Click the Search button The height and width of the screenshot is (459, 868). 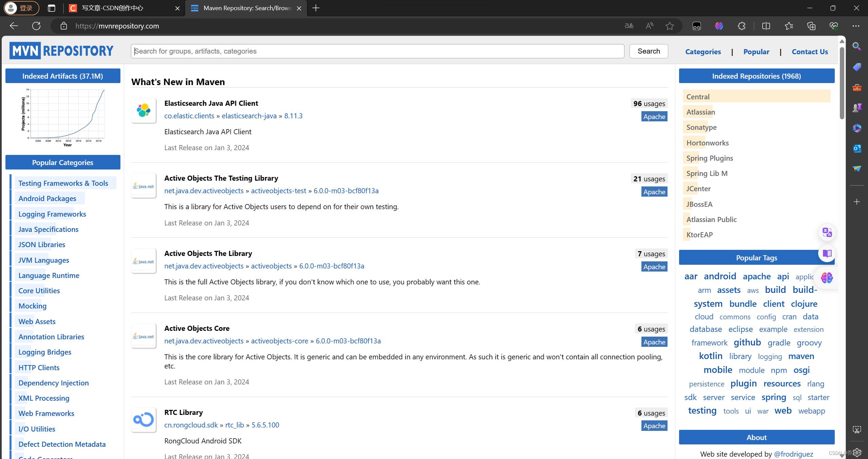(x=649, y=51)
